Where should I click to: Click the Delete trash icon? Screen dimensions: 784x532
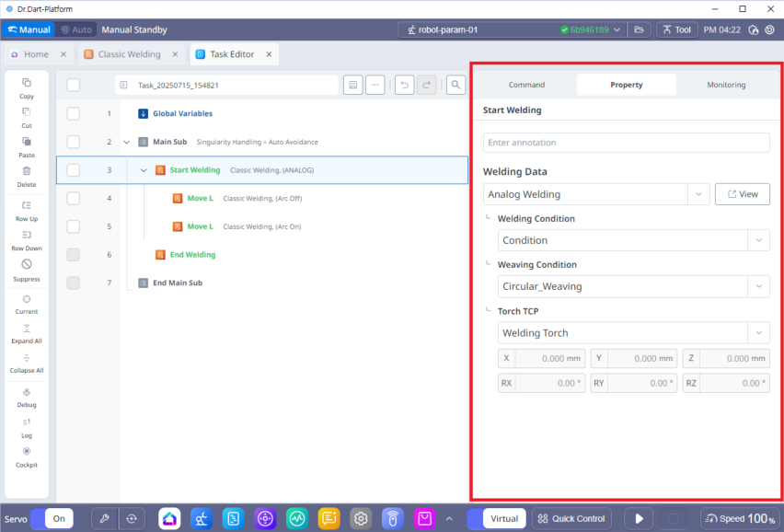(x=27, y=171)
